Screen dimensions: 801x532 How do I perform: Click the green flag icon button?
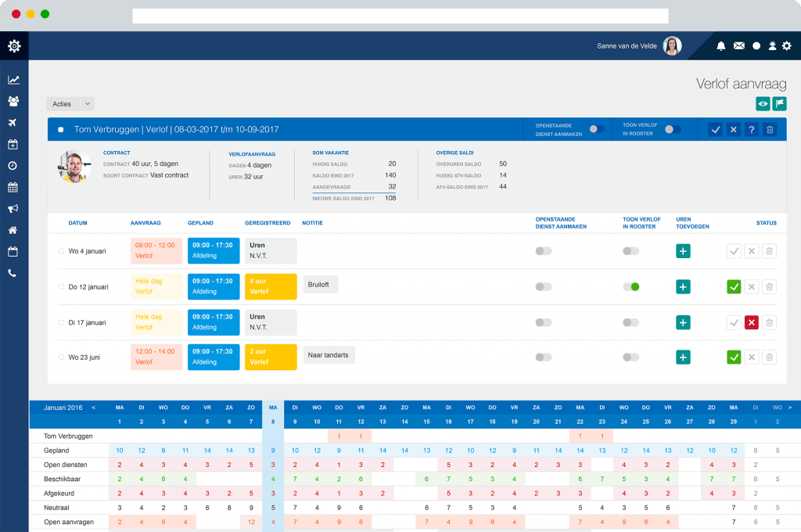(x=779, y=103)
